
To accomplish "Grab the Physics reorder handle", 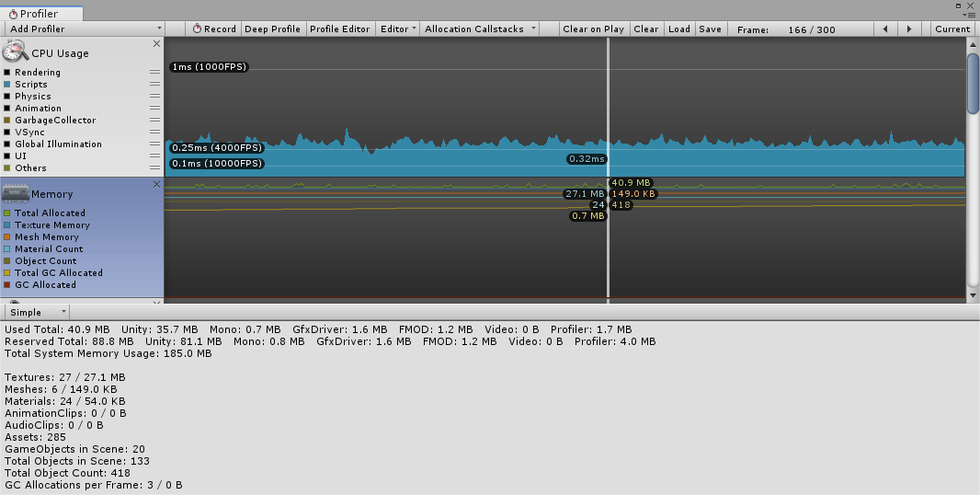I will 155,97.
